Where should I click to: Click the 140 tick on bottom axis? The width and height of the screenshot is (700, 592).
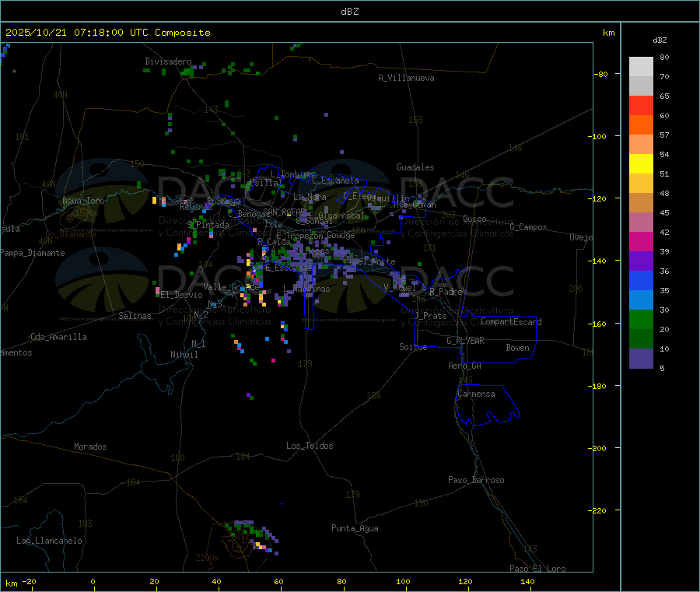[x=527, y=581]
